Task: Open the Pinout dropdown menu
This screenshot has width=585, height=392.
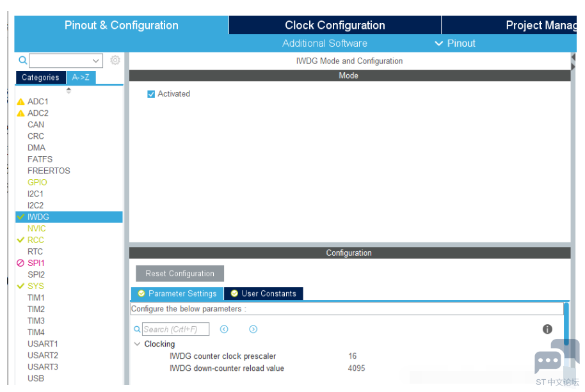Action: pyautogui.click(x=455, y=43)
